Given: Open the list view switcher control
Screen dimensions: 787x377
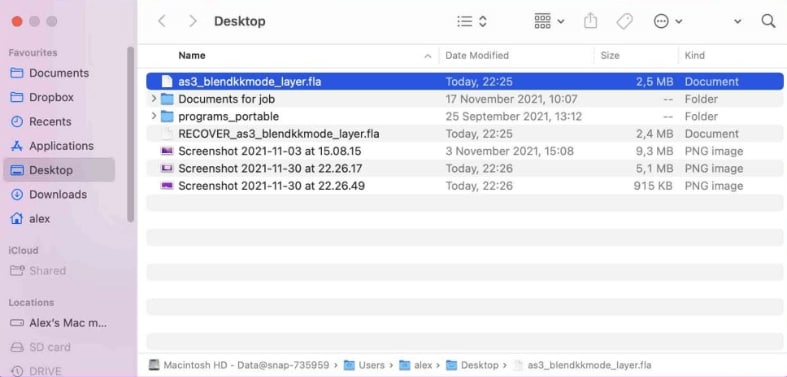Looking at the screenshot, I should coord(472,21).
